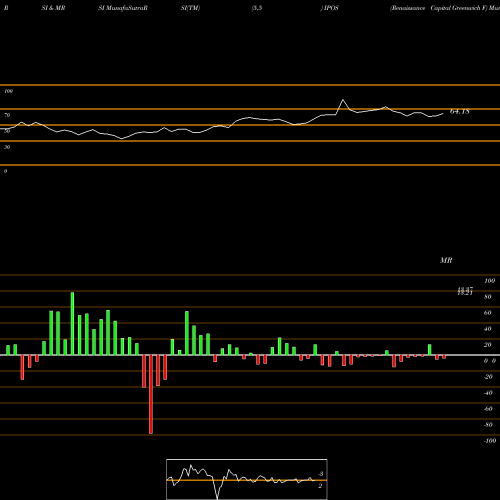This screenshot has width=500, height=500.
Task: Click the MR axis label 40
Action: [x=488, y=329]
